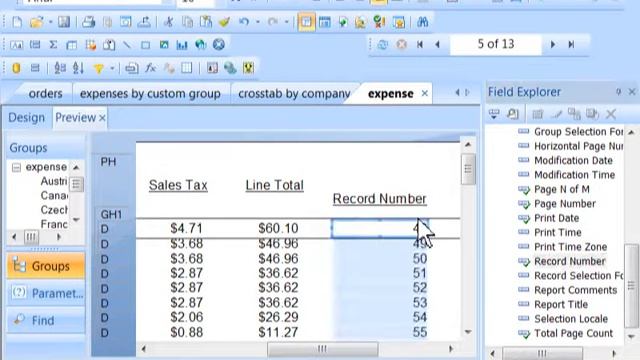This screenshot has height=360, width=640.
Task: Open the Formula Workshop fx icon
Action: pos(150,68)
